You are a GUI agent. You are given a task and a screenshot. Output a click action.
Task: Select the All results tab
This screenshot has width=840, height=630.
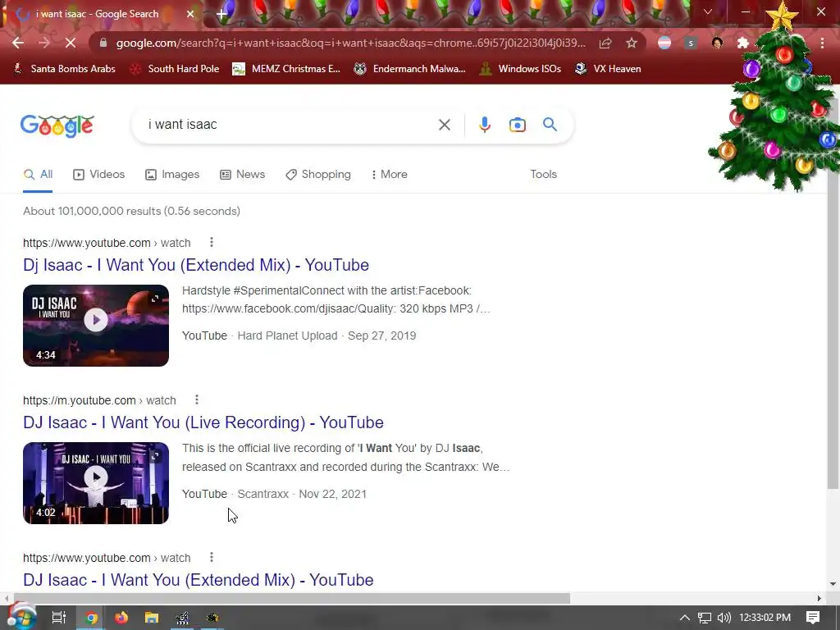pyautogui.click(x=38, y=175)
